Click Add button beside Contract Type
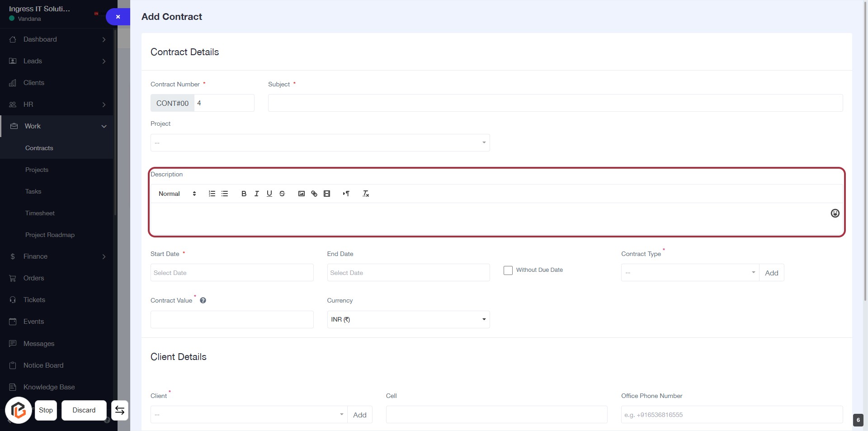 coord(771,273)
